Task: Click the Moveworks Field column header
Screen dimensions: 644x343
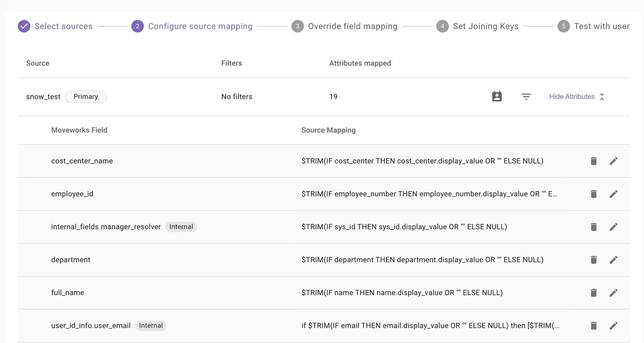Action: [x=79, y=130]
